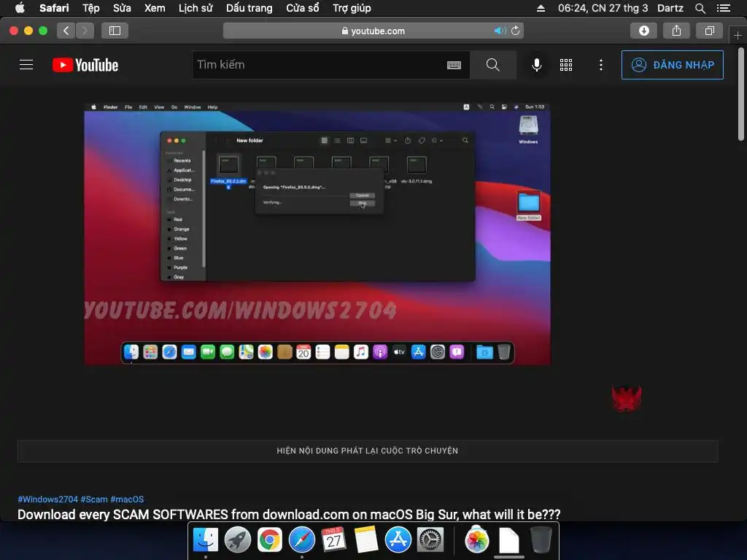Click the ĐĂNG NHẬP sign-in button
The width and height of the screenshot is (747, 560).
672,65
